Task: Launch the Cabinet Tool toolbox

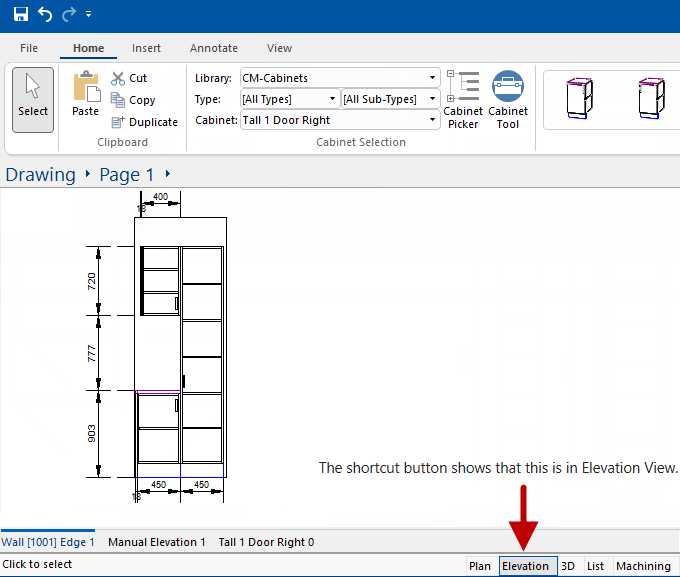Action: click(508, 100)
